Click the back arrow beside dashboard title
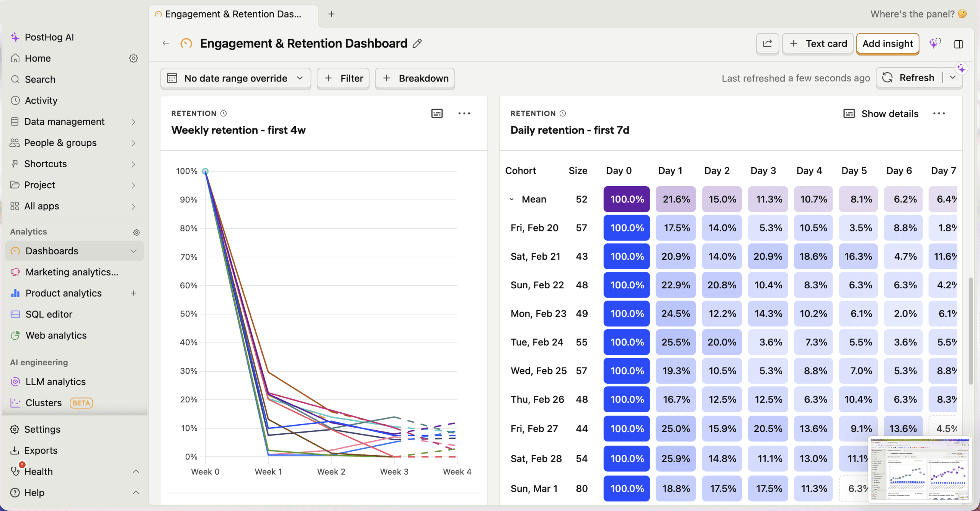980x511 pixels. click(166, 44)
